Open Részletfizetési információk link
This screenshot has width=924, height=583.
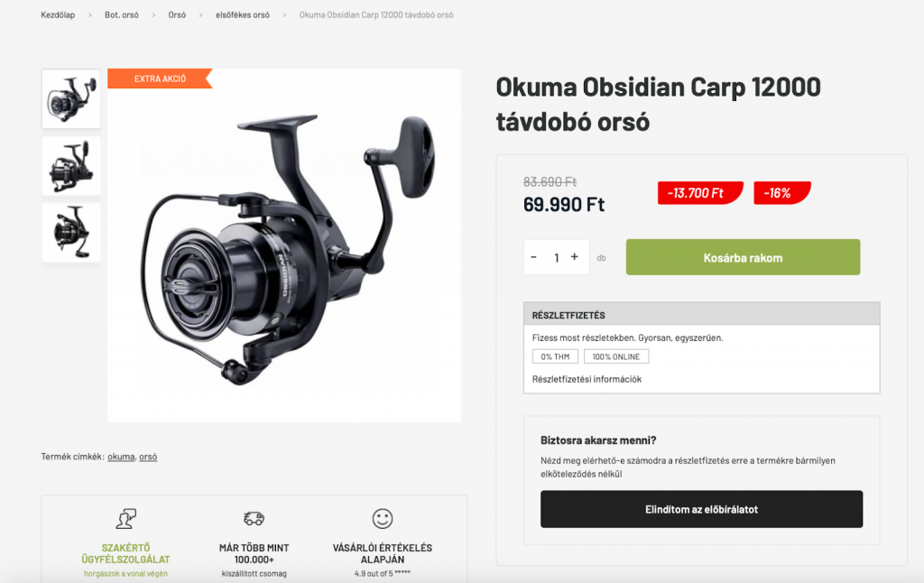tap(587, 379)
